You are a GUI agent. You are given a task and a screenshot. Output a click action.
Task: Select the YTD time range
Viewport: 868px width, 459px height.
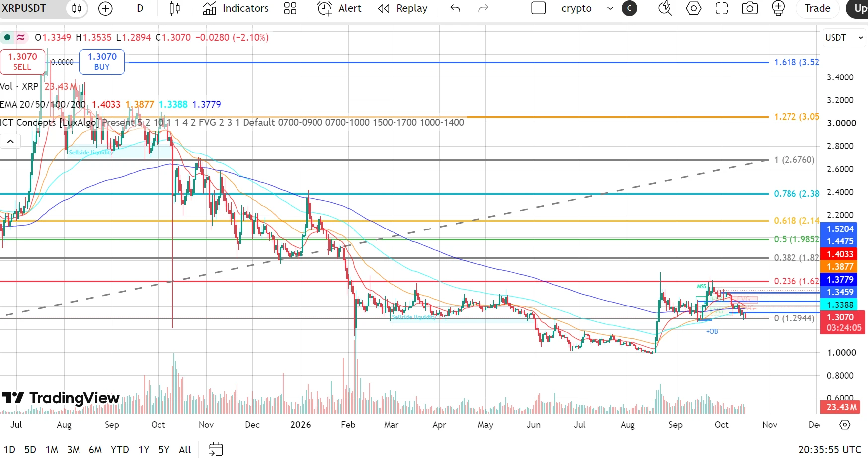point(120,450)
